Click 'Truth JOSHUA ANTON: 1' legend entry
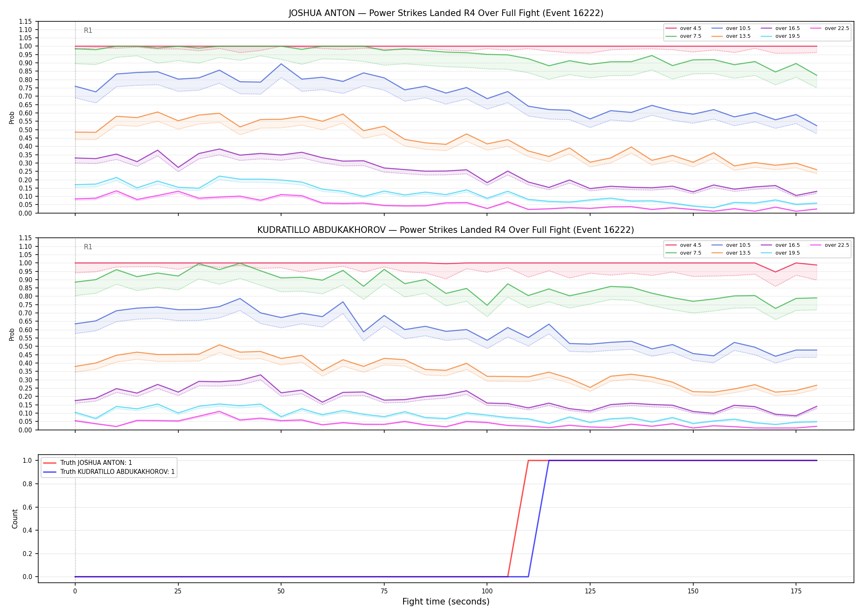Screen dimensions: 863x616 tap(88, 463)
